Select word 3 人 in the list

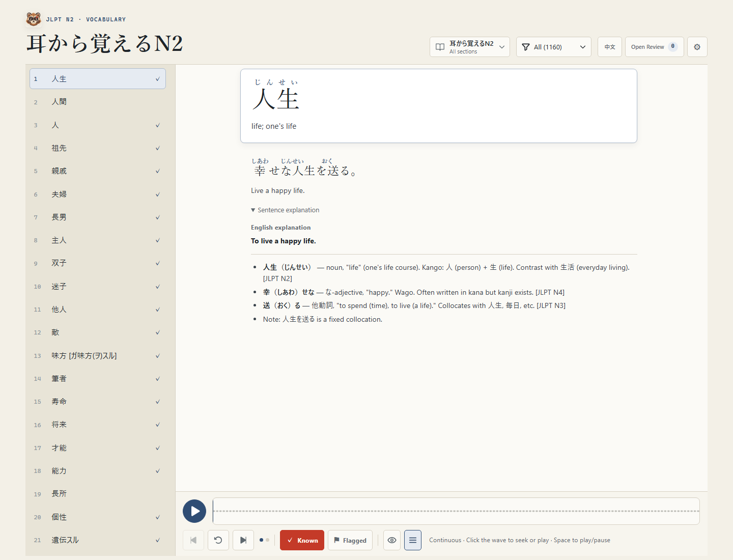(x=98, y=125)
